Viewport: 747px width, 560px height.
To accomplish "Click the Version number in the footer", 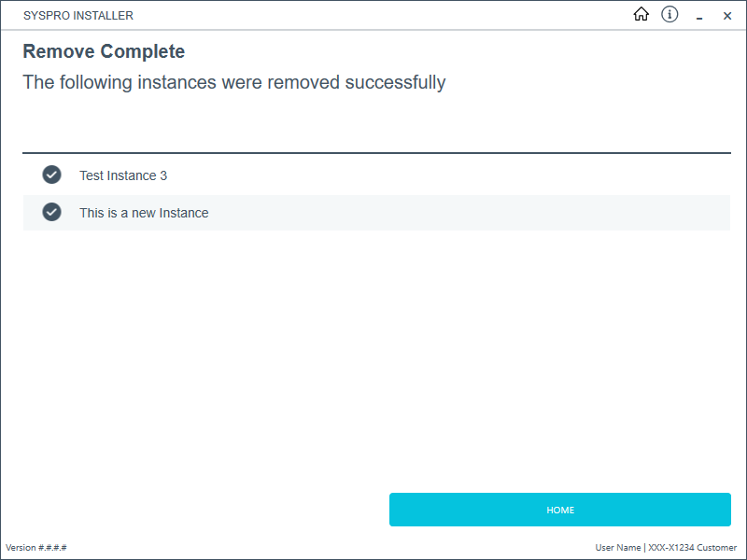I will pyautogui.click(x=36, y=548).
